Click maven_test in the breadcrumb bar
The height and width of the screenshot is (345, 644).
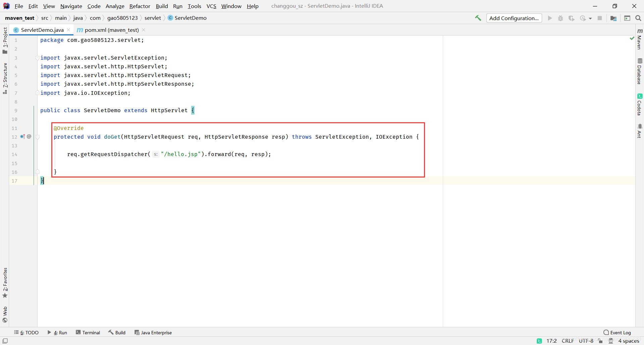click(20, 18)
